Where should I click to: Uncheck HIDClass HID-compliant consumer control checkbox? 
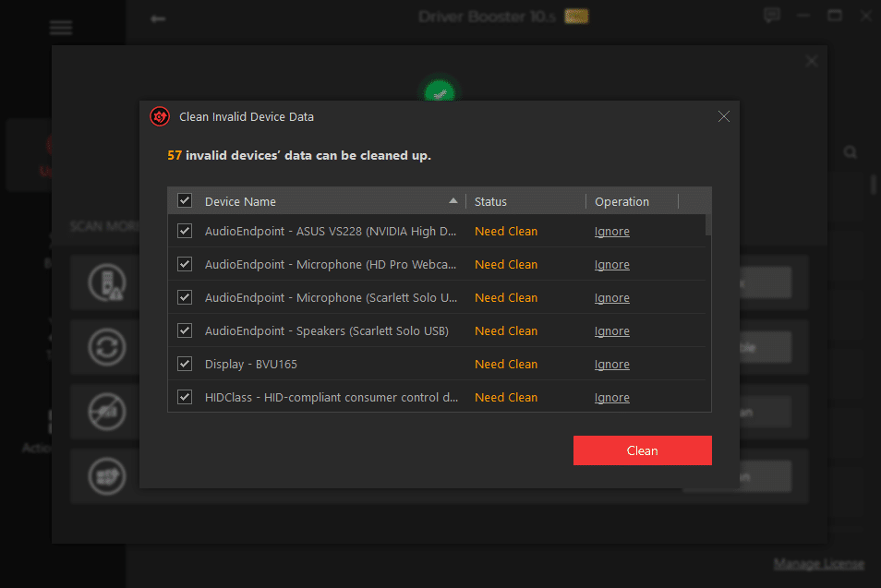click(185, 397)
